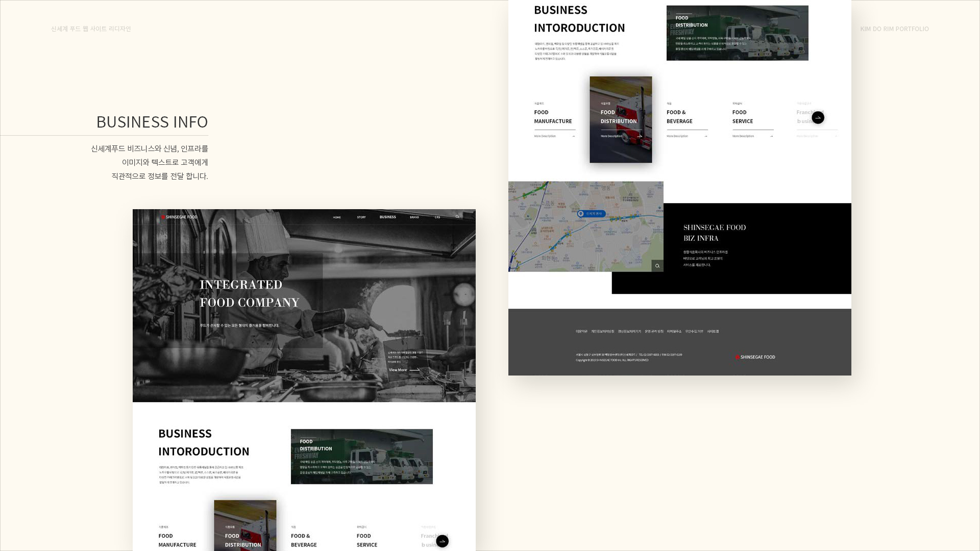This screenshot has height=551, width=980.
Task: Click the map search magnifier button
Action: pos(657,266)
